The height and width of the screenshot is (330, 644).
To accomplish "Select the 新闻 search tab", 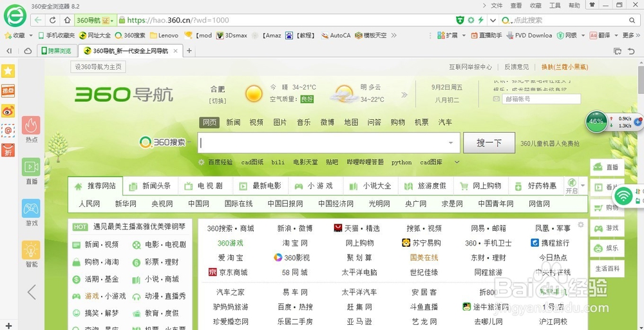I will point(233,122).
